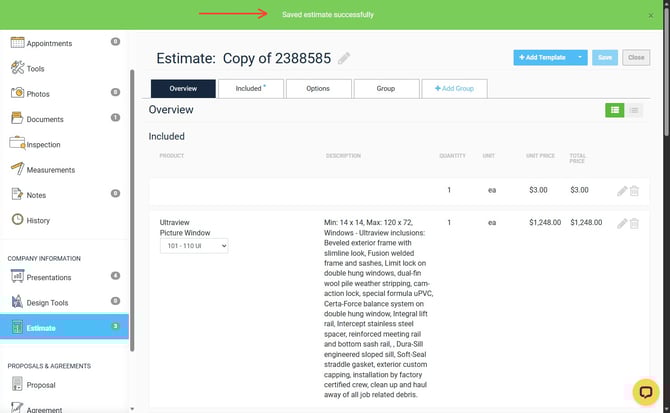This screenshot has width=670, height=413.
Task: Switch to the Options tab
Action: coord(318,89)
